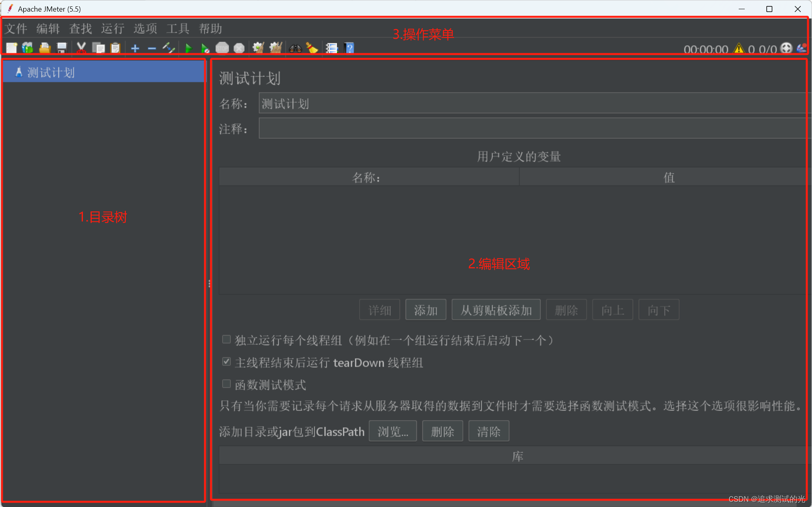Click the 0/0 thread count text
Viewport: 812px width, 507px height.
[x=768, y=49]
